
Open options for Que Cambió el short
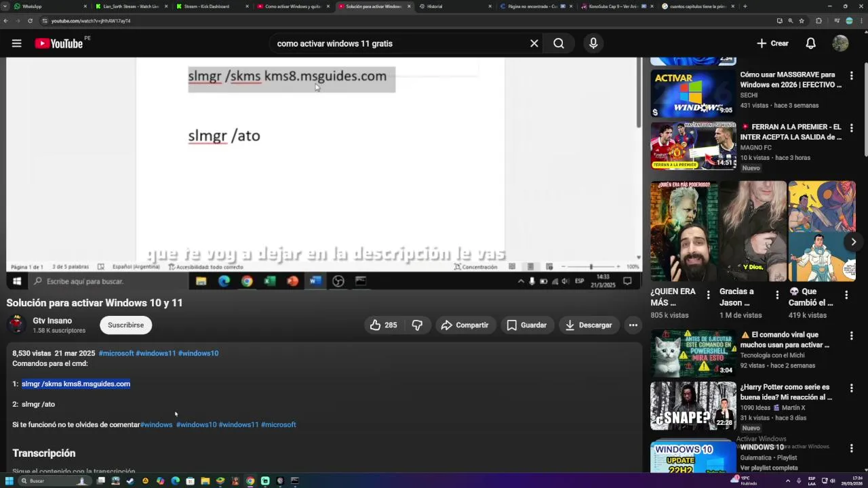pyautogui.click(x=846, y=295)
